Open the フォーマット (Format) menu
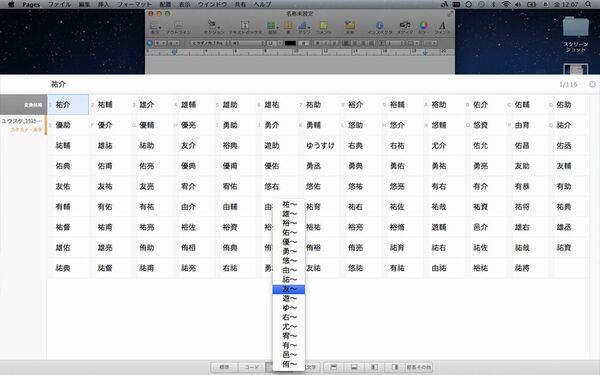The image size is (600, 375). tap(134, 4)
